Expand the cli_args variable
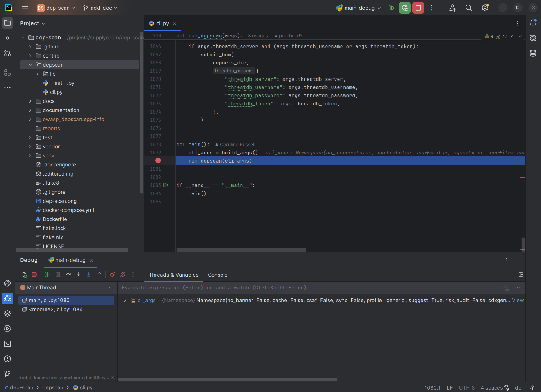 (125, 300)
